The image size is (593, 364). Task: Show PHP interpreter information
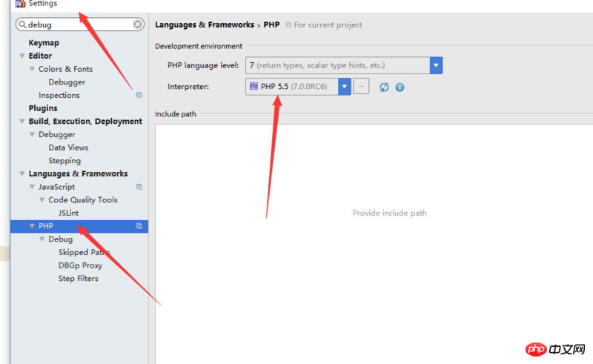coord(400,87)
